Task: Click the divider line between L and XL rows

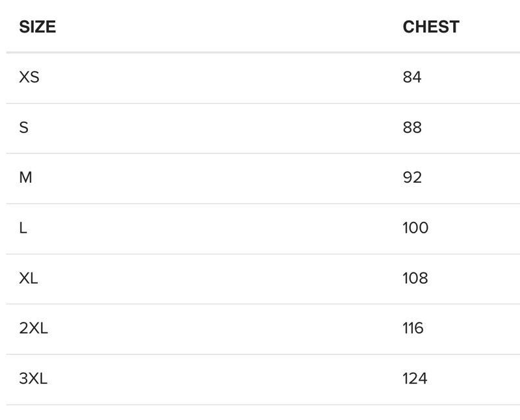Action: coord(260,254)
